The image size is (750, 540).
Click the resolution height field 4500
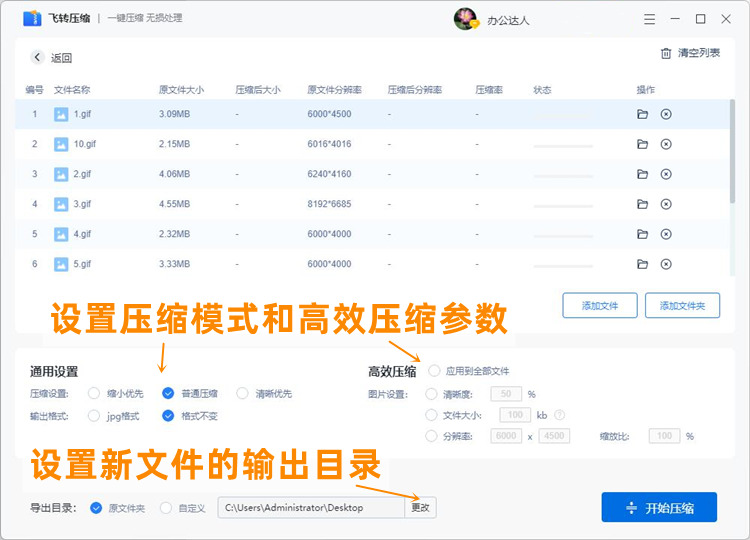[x=554, y=436]
